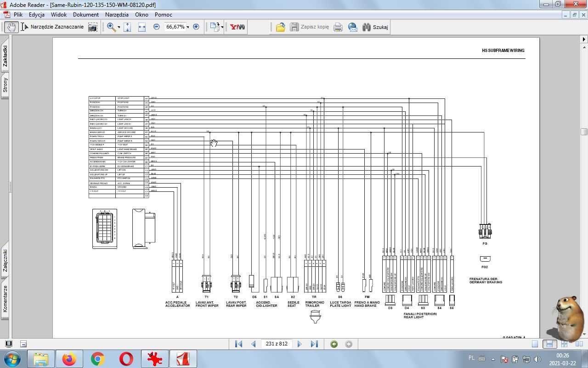Open Opera from taskbar
The height and width of the screenshot is (368, 588).
pos(126,359)
